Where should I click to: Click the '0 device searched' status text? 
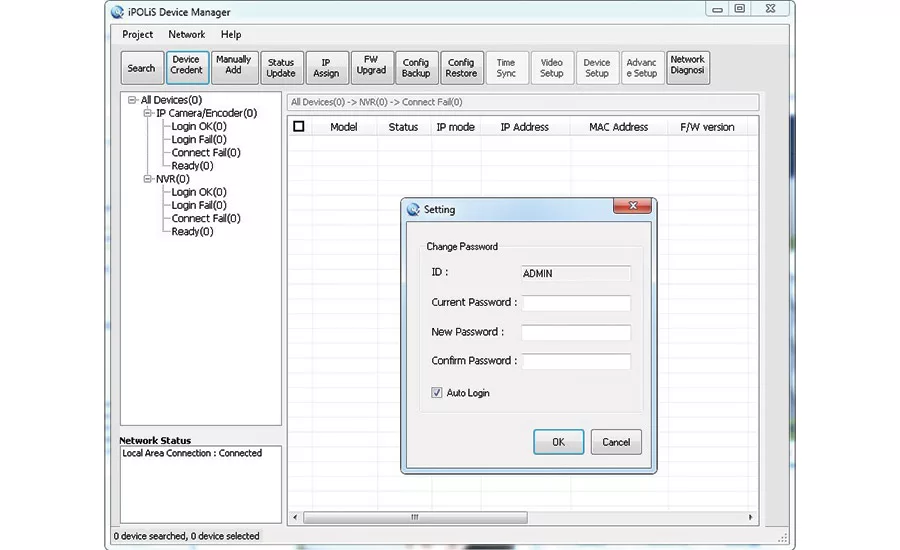[x=187, y=536]
